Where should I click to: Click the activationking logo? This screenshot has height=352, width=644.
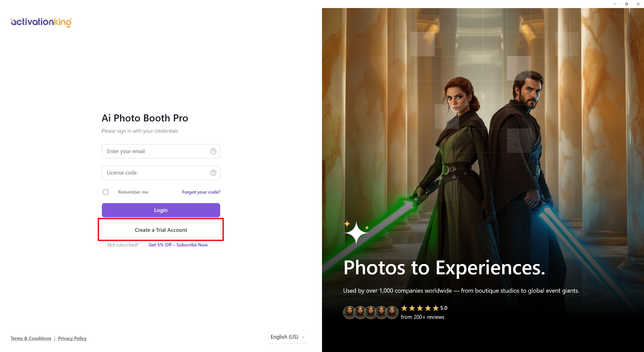[x=41, y=22]
